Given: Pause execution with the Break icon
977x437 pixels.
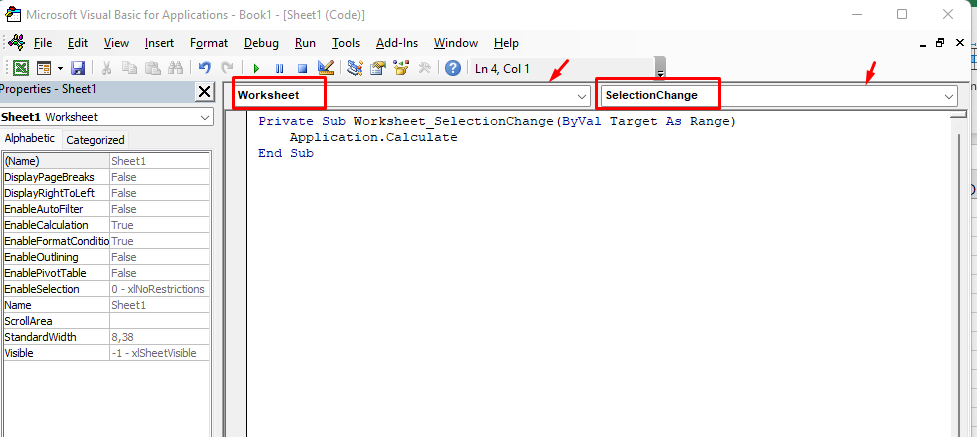Looking at the screenshot, I should (279, 68).
